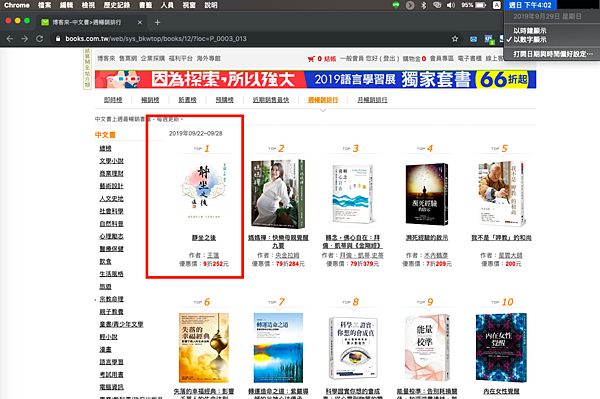Switch to the 新書榜 ranking tab

pyautogui.click(x=187, y=100)
